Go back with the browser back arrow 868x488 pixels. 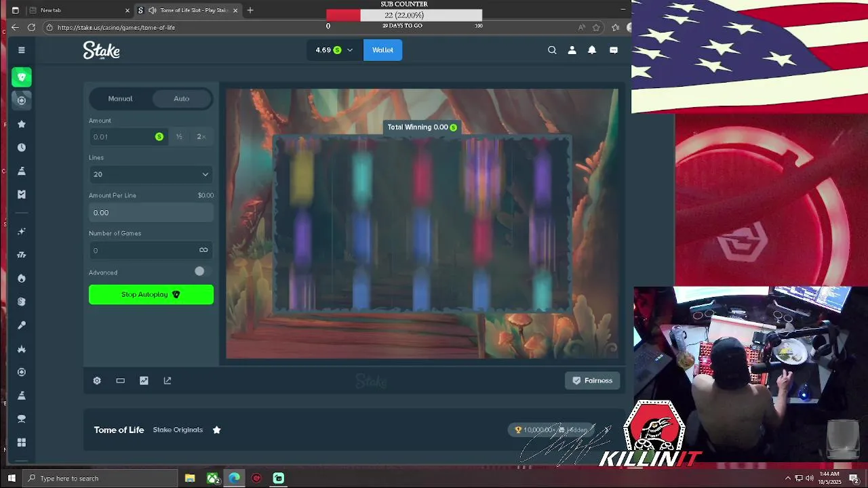[x=15, y=27]
